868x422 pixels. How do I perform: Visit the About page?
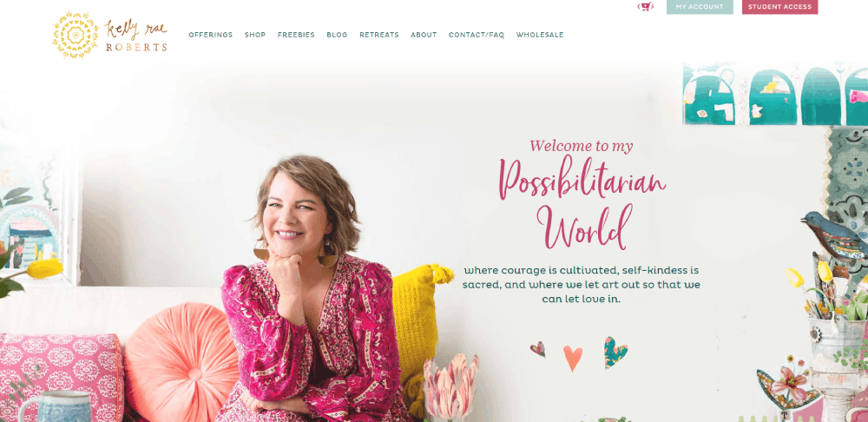click(424, 35)
